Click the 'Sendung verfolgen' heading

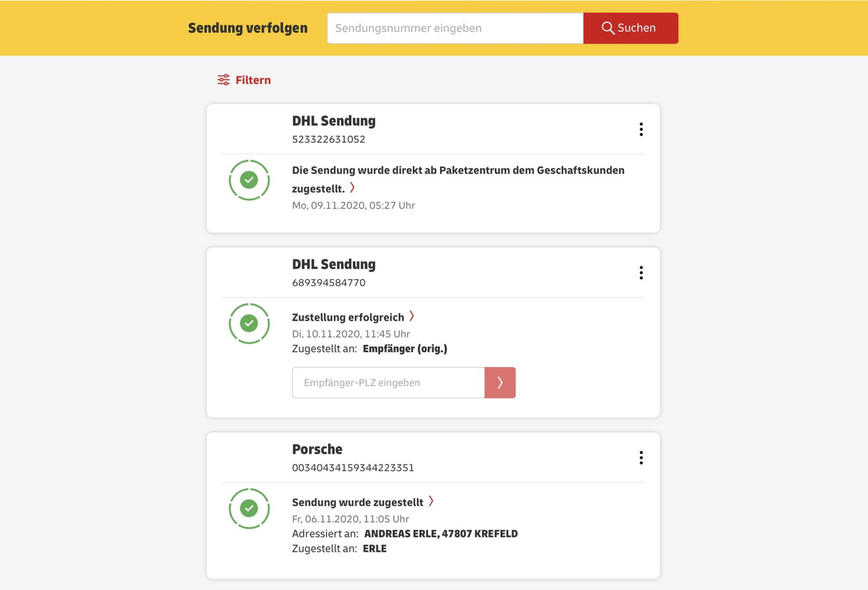click(248, 28)
